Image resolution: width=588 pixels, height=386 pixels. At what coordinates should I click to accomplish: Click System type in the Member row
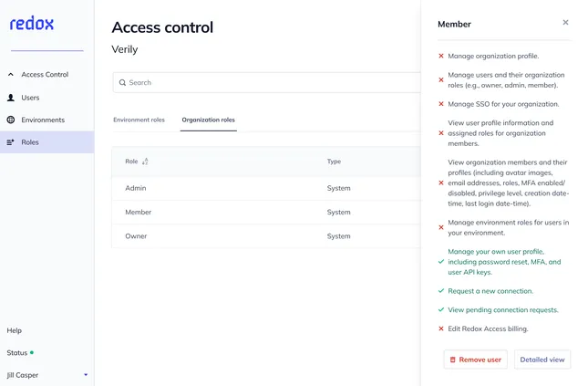338,212
